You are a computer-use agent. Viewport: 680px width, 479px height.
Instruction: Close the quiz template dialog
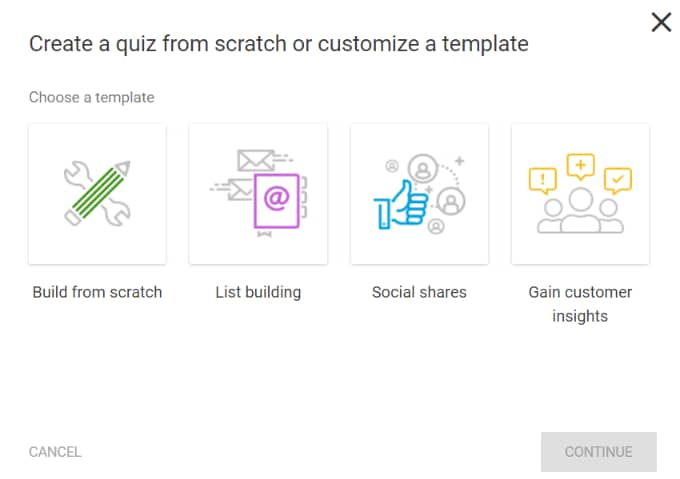click(661, 22)
